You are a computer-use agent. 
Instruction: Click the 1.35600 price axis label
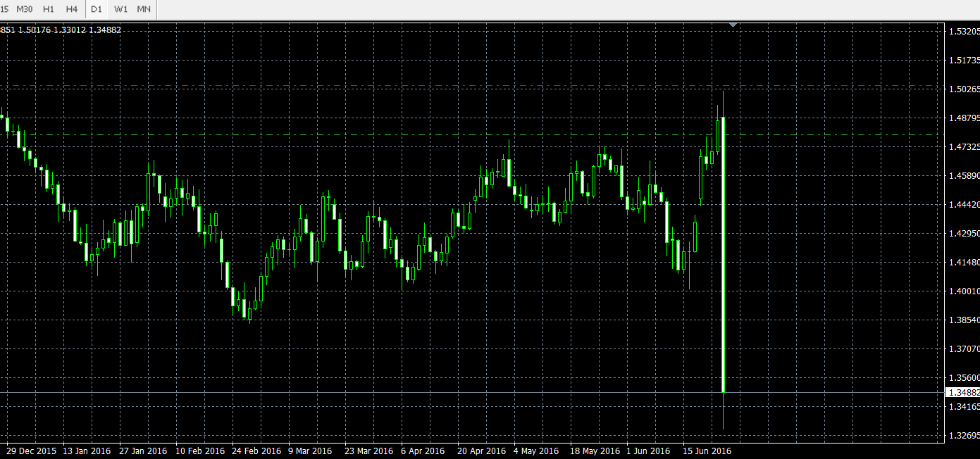(964, 378)
